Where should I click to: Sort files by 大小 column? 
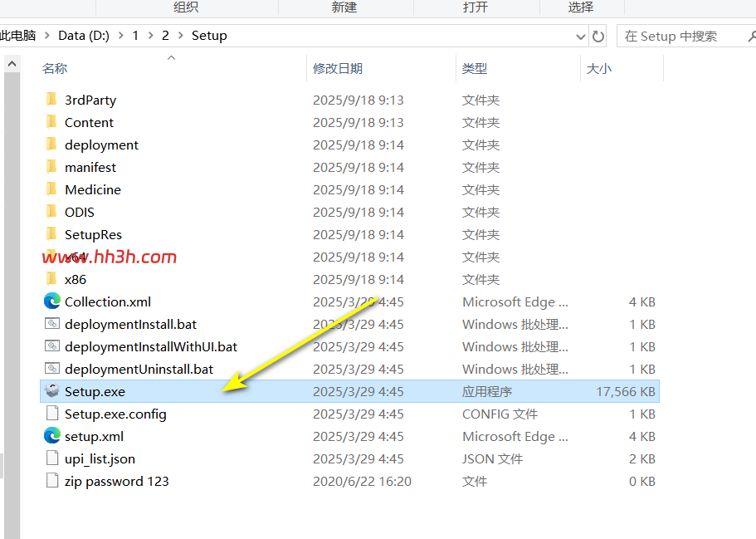point(599,69)
